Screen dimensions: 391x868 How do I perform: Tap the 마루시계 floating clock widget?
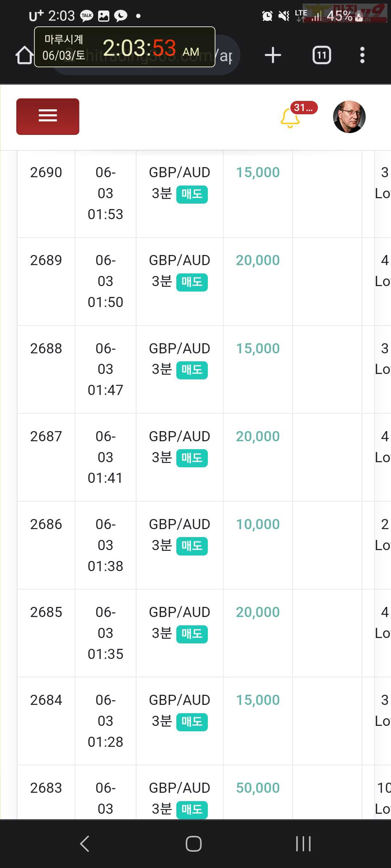[125, 47]
